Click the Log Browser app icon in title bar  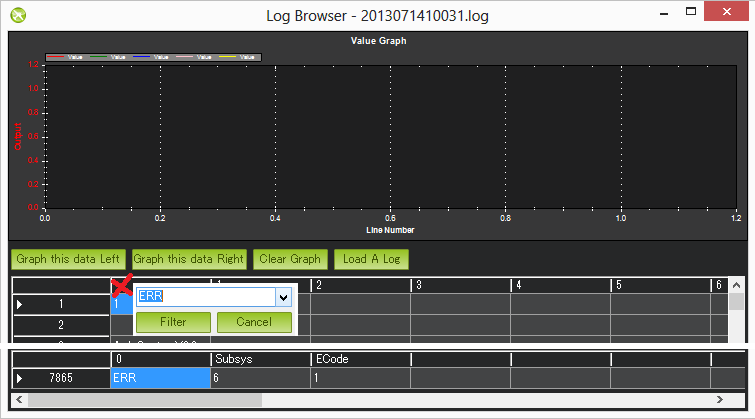pos(18,15)
